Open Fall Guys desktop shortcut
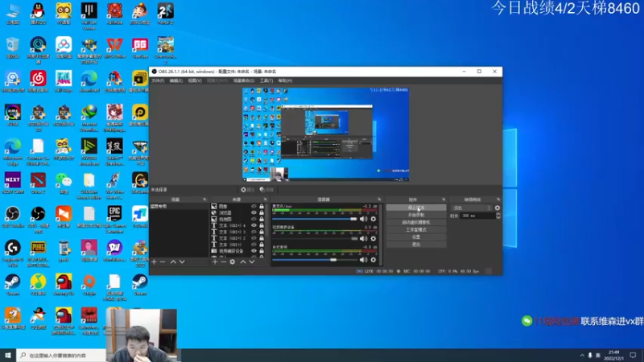This screenshot has height=362, width=644. tap(64, 82)
